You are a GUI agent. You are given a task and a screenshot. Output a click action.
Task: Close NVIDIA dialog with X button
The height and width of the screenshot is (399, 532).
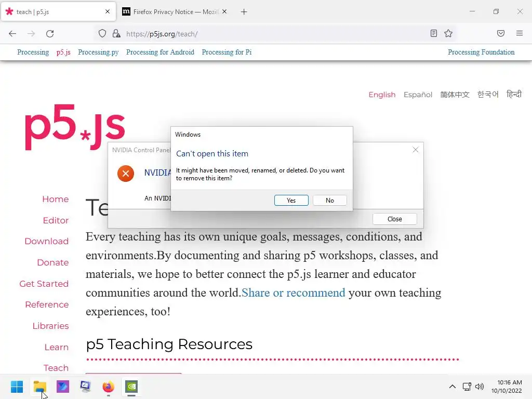[x=415, y=150]
